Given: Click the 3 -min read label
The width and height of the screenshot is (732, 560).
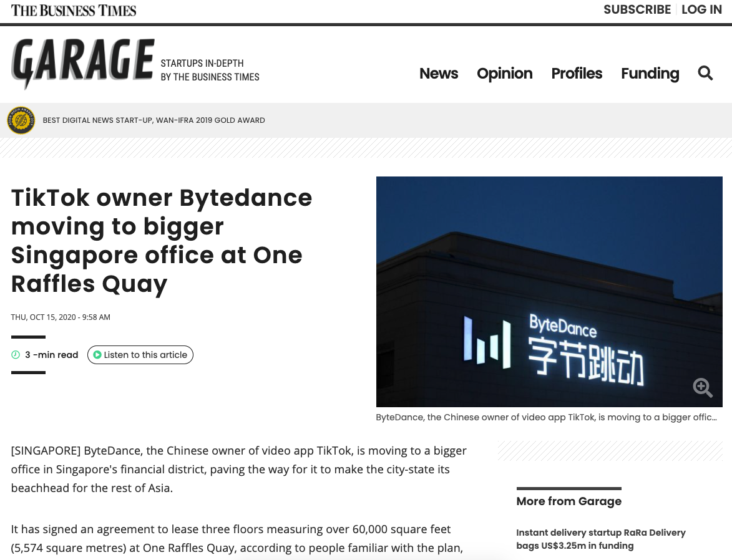Looking at the screenshot, I should click(x=51, y=355).
